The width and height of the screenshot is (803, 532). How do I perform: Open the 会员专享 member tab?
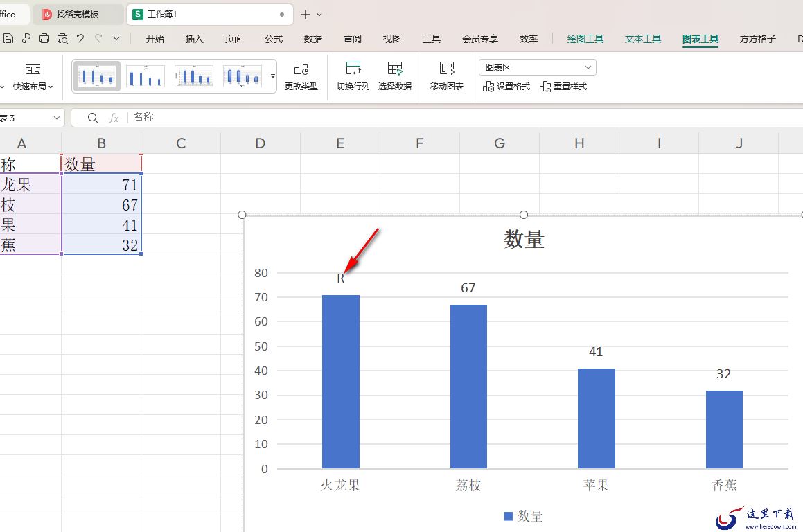pos(480,39)
